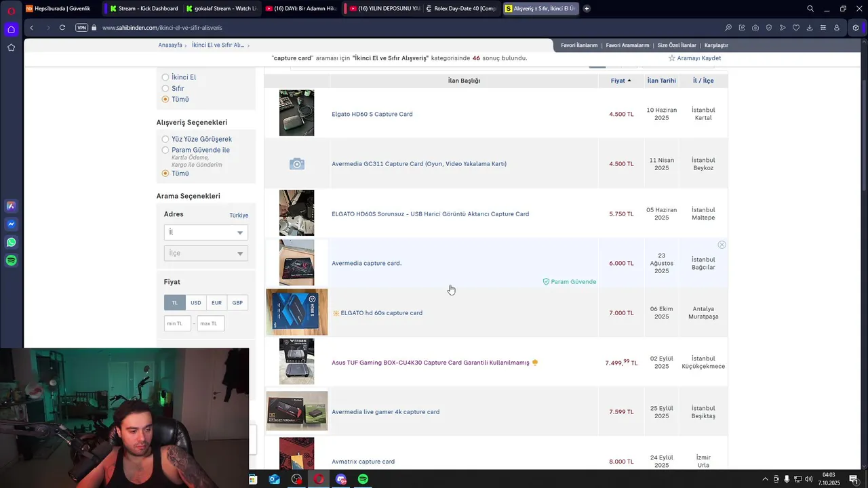
Task: Open Messenger in the Opera sidebar
Action: coord(11,224)
